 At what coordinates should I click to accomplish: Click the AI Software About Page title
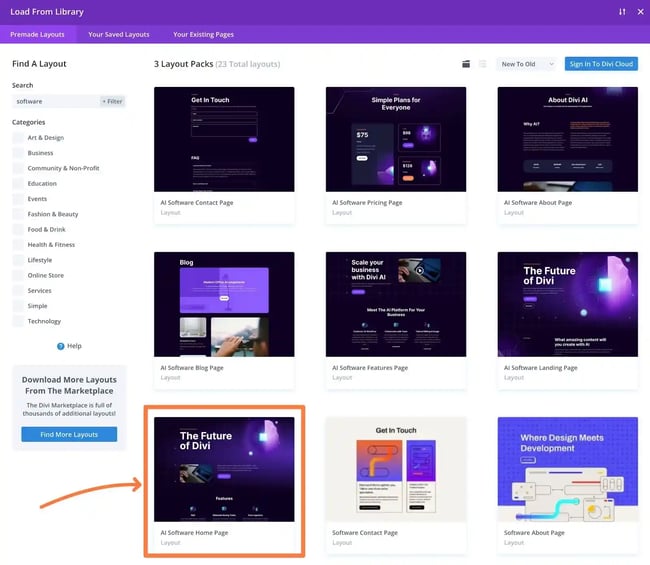pyautogui.click(x=538, y=203)
